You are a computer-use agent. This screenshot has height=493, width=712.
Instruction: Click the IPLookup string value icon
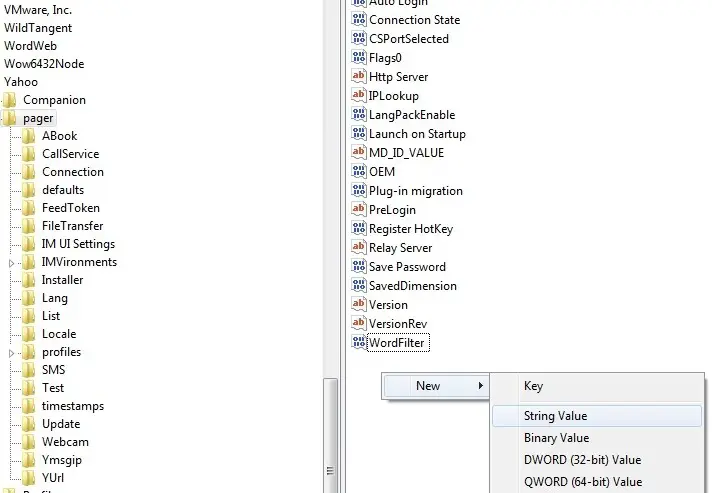click(x=359, y=96)
